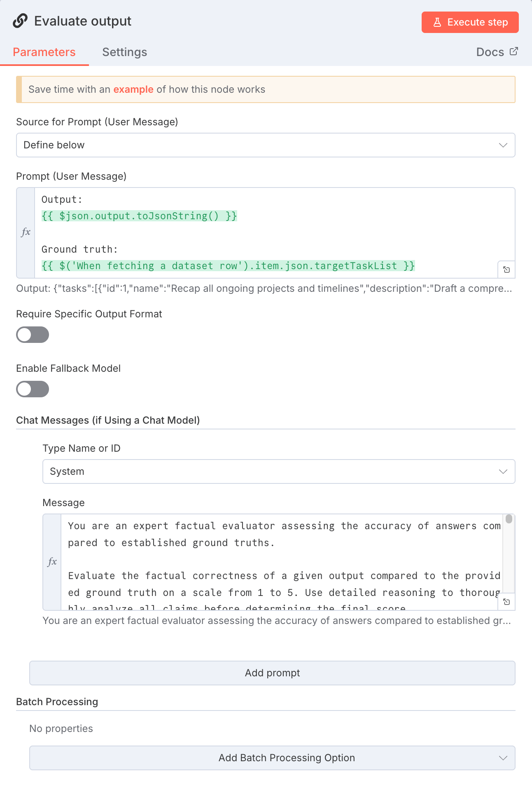The height and width of the screenshot is (788, 532).
Task: Open expanded editor for the Prompt field
Action: [x=506, y=270]
